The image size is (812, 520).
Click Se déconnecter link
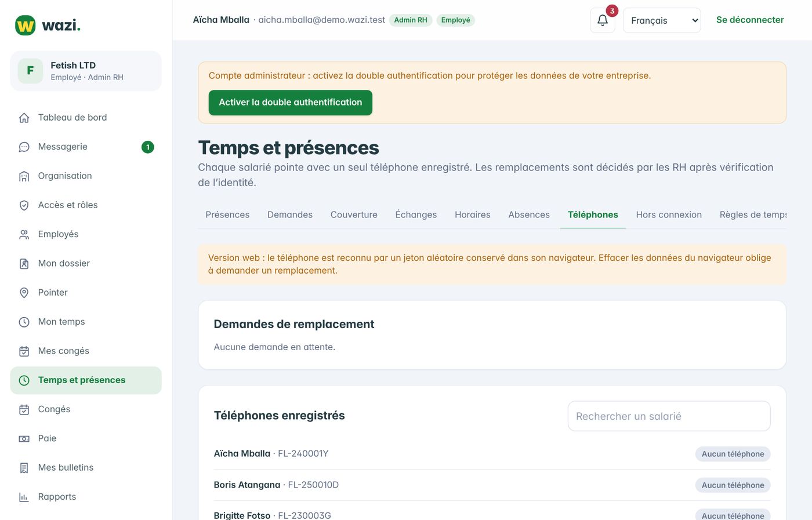750,20
